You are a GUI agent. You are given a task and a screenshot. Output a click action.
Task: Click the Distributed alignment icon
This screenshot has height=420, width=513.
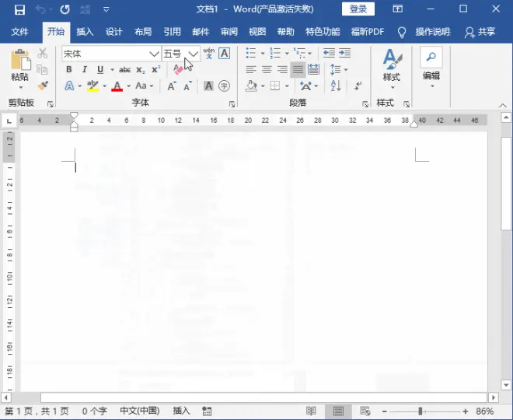[x=313, y=69]
